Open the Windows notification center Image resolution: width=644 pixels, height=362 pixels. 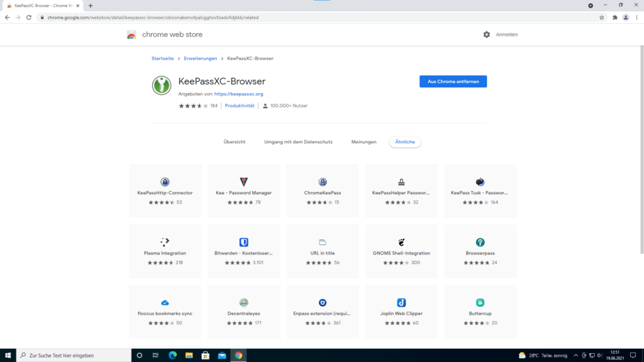tap(633, 356)
